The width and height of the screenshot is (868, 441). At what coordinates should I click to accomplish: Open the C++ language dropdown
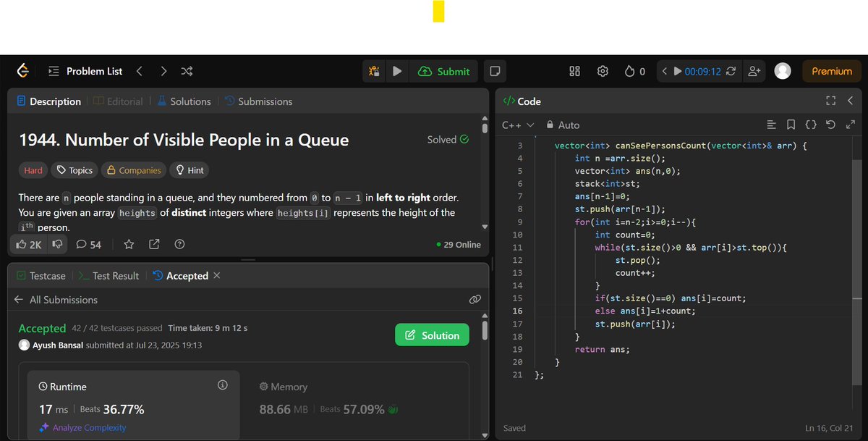(x=518, y=125)
